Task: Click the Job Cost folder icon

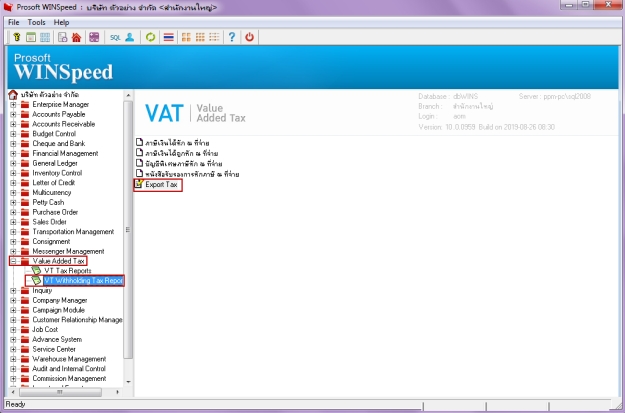Action: 26,330
